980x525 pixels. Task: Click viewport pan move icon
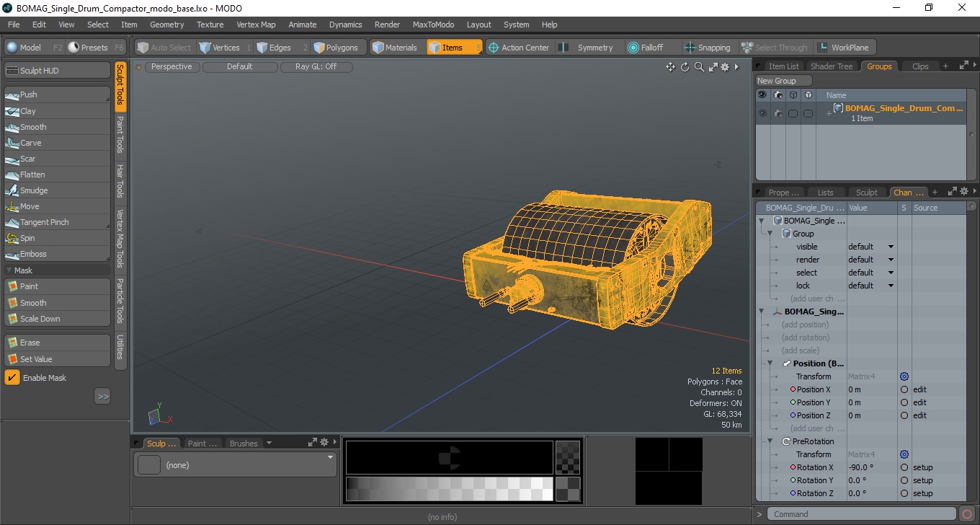tap(670, 67)
